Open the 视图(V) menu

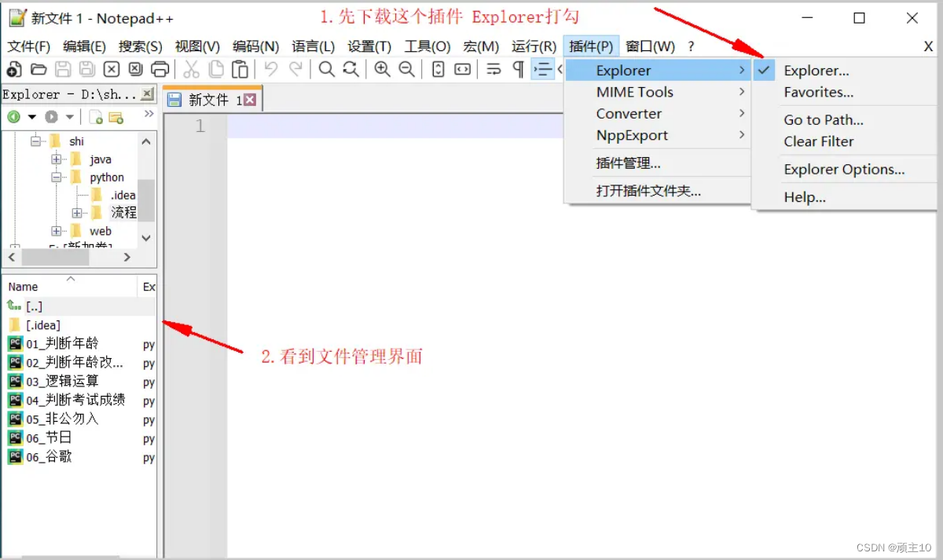tap(197, 46)
